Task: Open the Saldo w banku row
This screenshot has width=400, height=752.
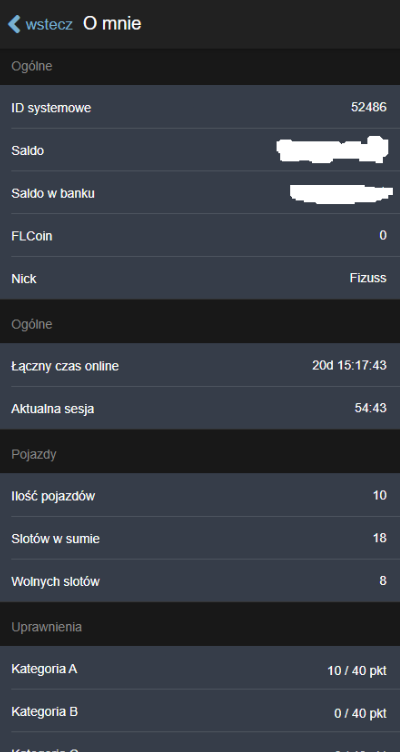Action: (200, 192)
